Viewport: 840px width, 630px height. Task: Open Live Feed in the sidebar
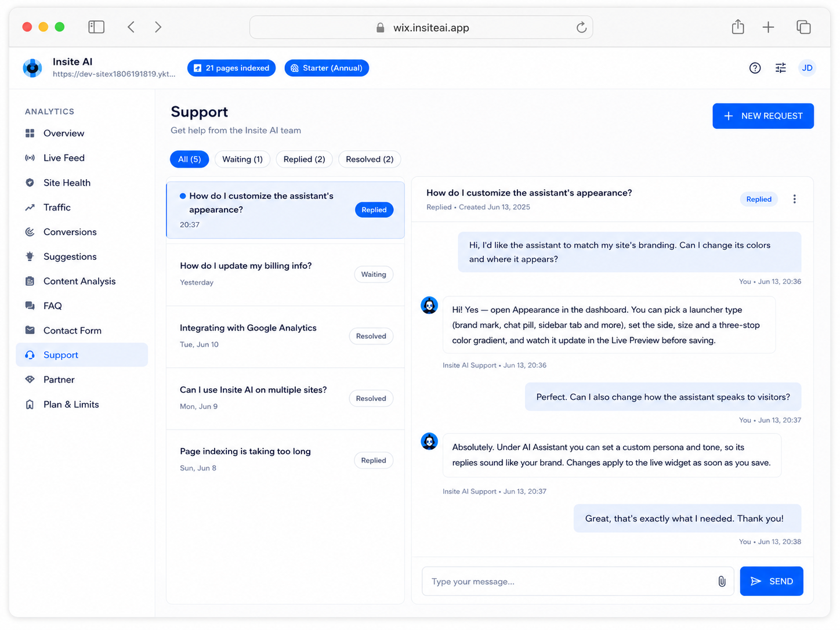click(82, 158)
